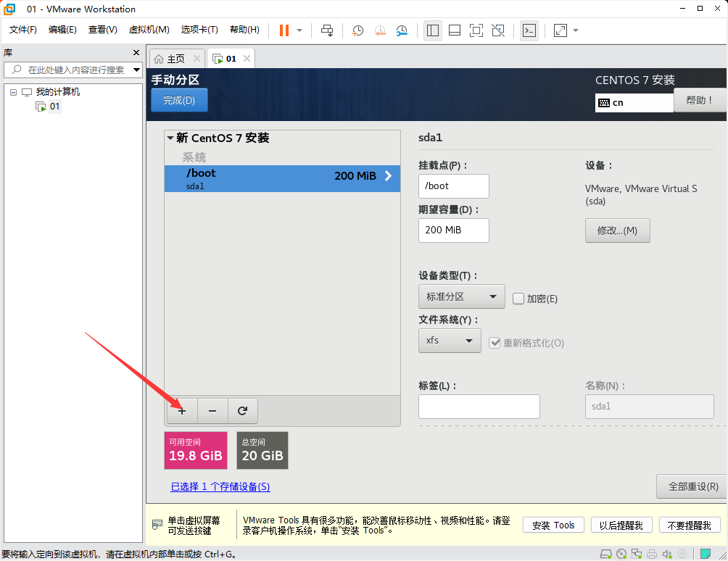The width and height of the screenshot is (728, 561).
Task: Open the 虚拟机(M) menu
Action: [x=149, y=30]
